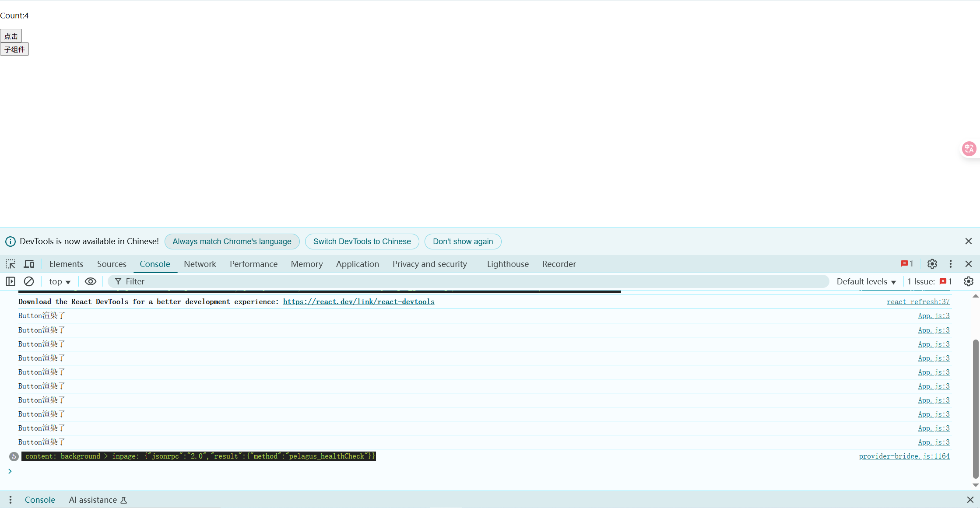Toggle the device toolbar icon
Viewport: 980px width, 508px height.
[29, 264]
